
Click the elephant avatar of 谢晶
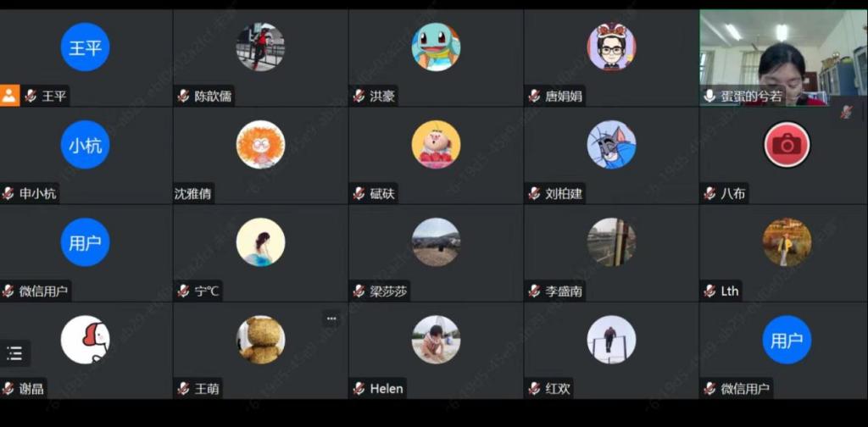[86, 340]
